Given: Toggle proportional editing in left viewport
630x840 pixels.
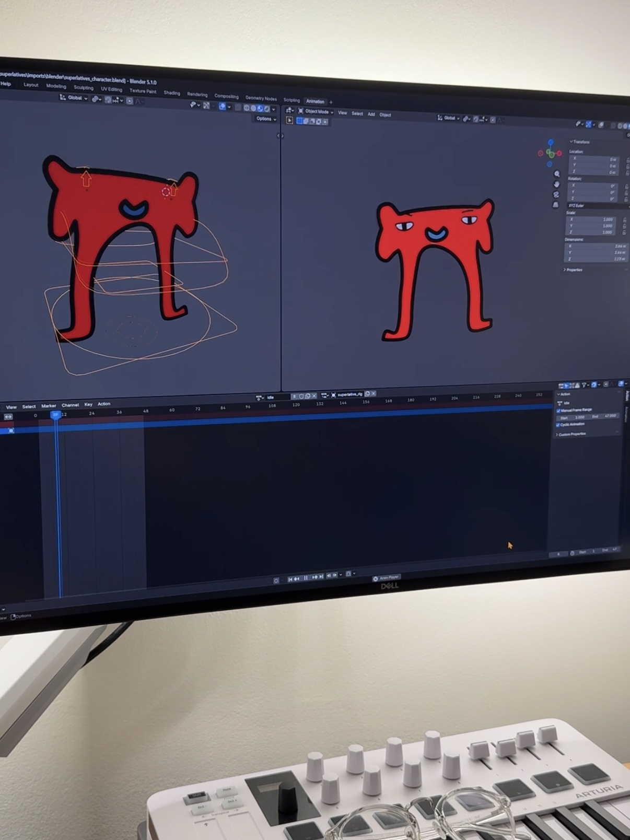Looking at the screenshot, I should tap(130, 101).
